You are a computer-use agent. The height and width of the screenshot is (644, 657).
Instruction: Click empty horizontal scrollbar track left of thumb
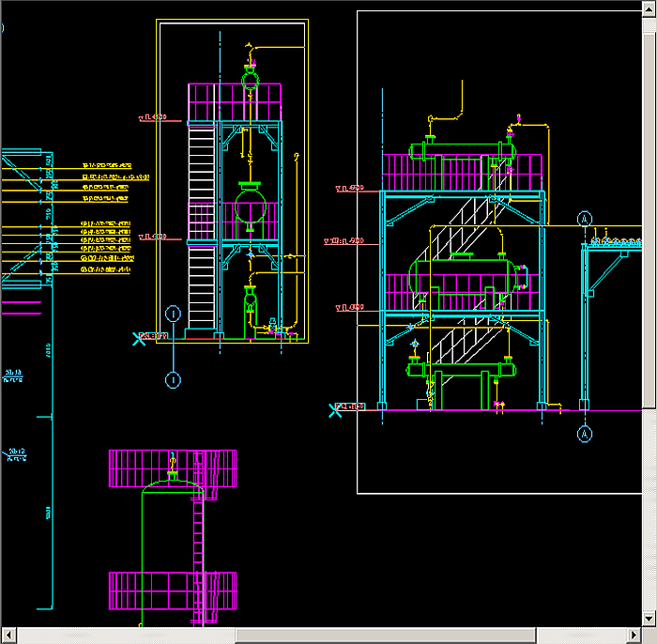click(x=122, y=636)
